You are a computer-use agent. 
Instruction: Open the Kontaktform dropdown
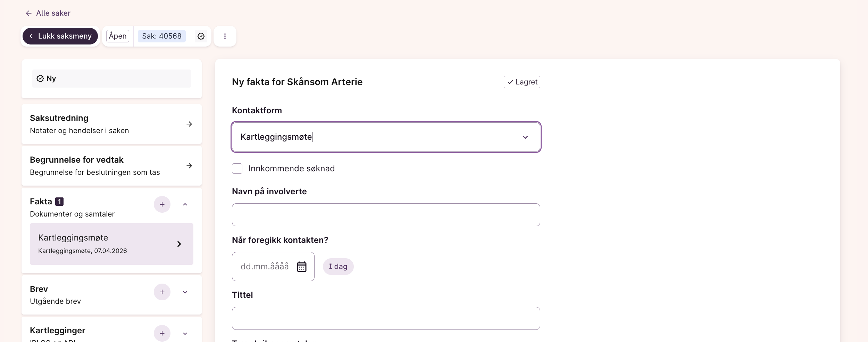point(525,137)
